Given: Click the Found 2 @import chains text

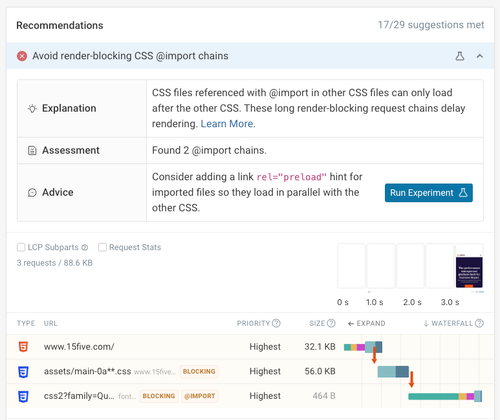Looking at the screenshot, I should [209, 150].
